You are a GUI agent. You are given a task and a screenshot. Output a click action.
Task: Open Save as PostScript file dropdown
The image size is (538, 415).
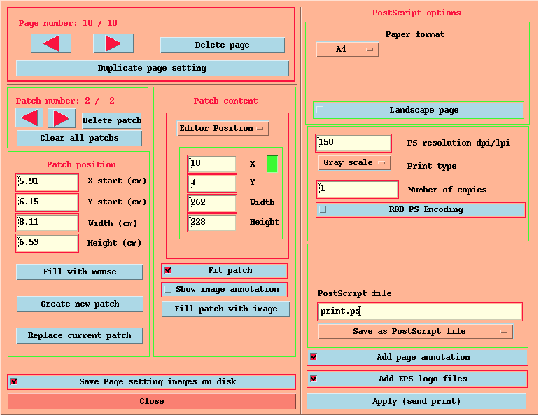tap(416, 332)
